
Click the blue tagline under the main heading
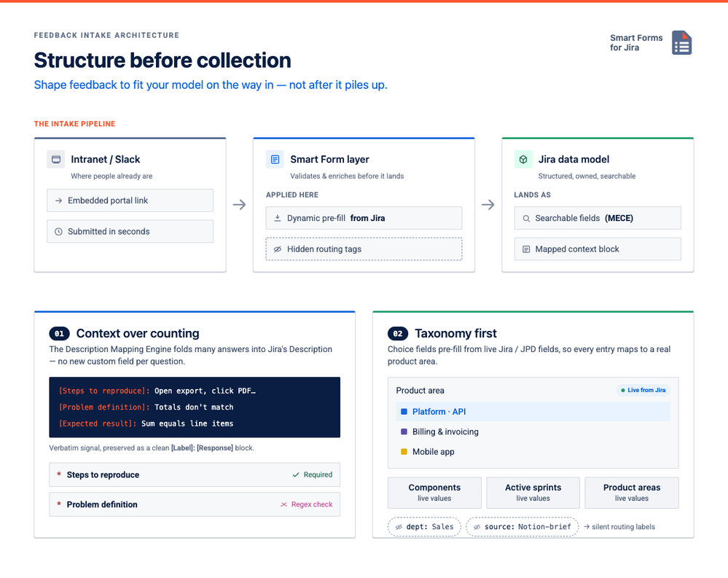point(211,85)
